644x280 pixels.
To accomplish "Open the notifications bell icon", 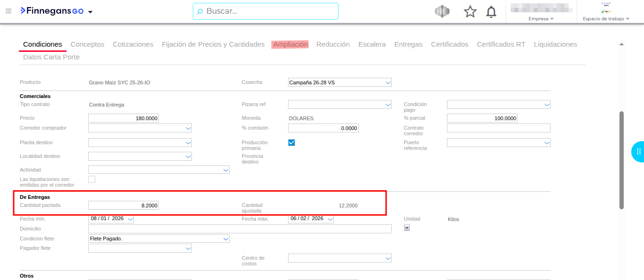I will click(491, 12).
